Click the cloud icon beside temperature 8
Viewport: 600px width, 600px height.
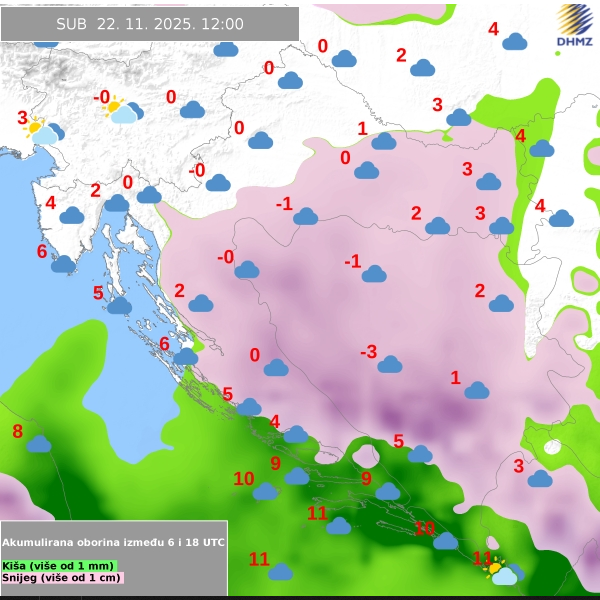click(x=39, y=443)
